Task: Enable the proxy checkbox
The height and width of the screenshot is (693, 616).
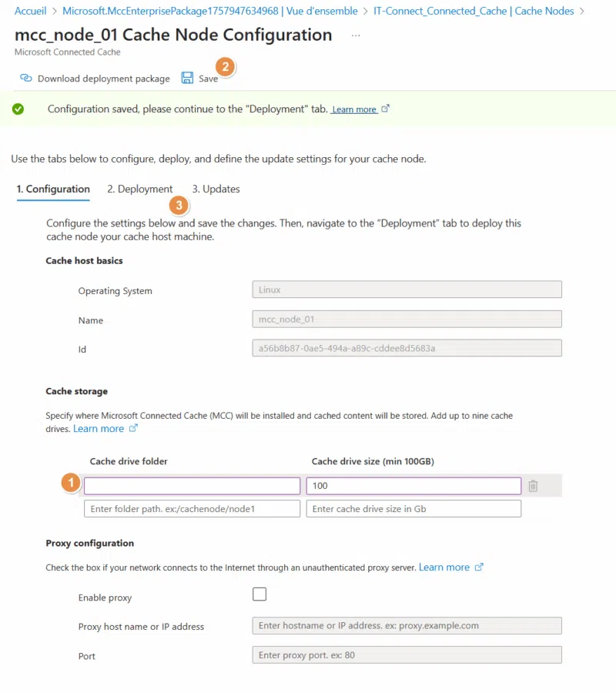Action: pyautogui.click(x=259, y=594)
